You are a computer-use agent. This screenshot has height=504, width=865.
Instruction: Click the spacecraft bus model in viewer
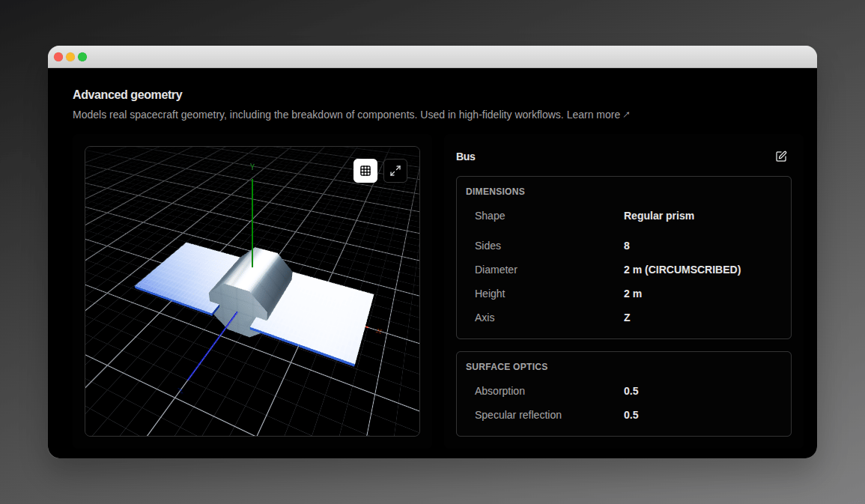(251, 292)
